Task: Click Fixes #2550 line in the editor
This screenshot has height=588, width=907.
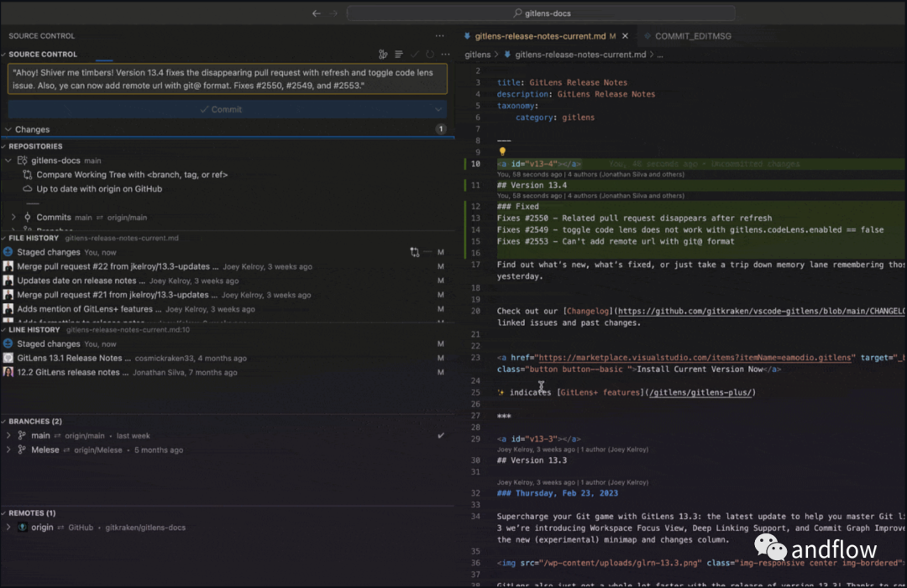Action: click(634, 218)
